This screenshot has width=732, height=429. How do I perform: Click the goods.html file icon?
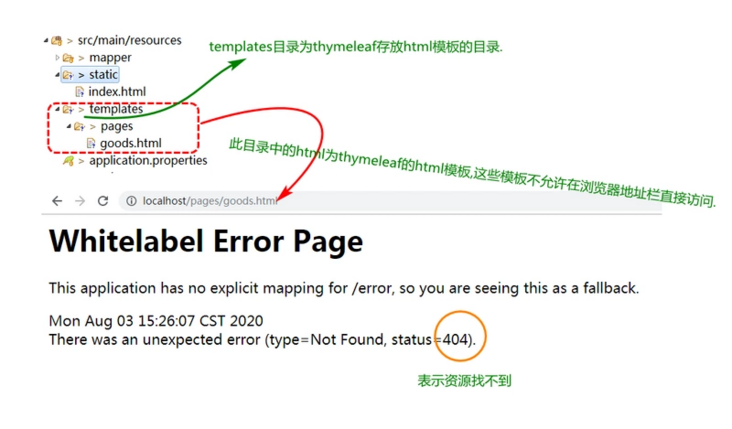[x=91, y=143]
